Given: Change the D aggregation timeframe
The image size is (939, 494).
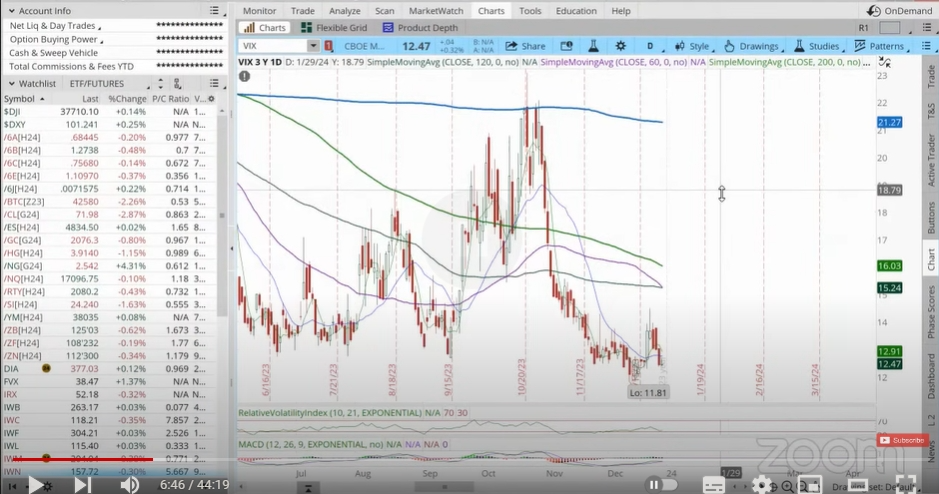Looking at the screenshot, I should click(650, 46).
